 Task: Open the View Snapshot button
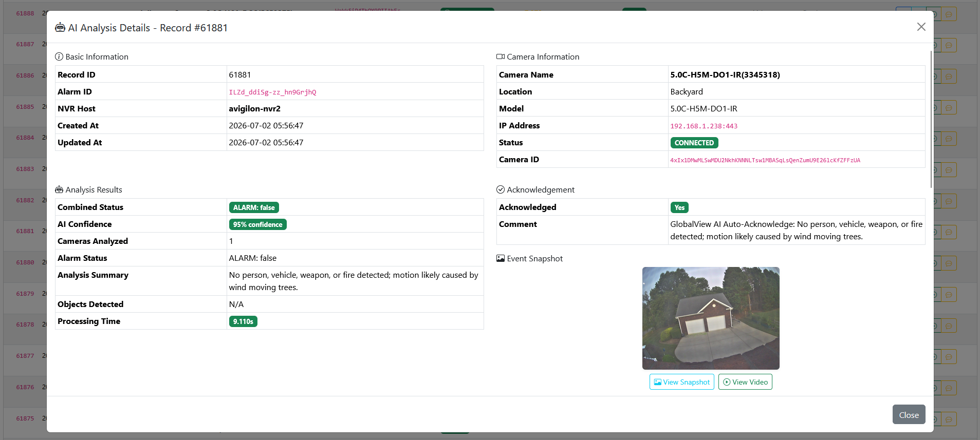click(681, 382)
